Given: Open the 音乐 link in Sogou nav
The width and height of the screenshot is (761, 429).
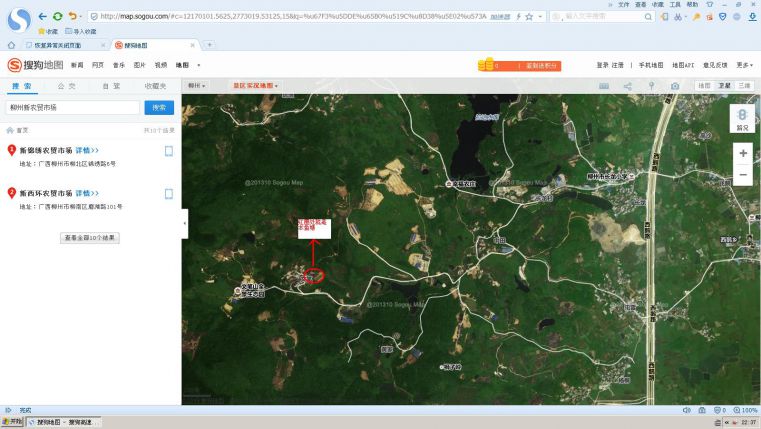Looking at the screenshot, I should 119,65.
